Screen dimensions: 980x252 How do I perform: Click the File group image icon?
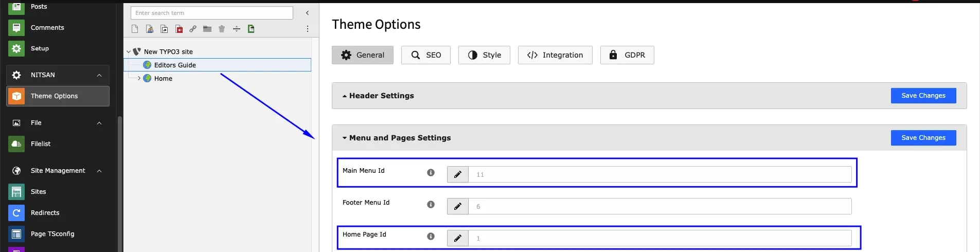(x=16, y=123)
